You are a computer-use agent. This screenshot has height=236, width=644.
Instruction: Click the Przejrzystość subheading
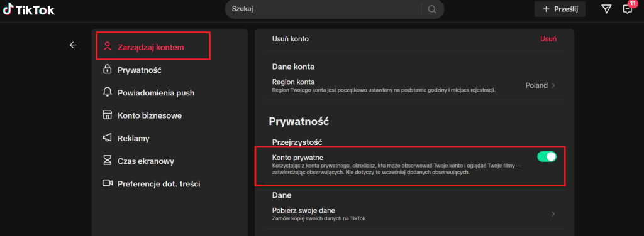tap(297, 142)
